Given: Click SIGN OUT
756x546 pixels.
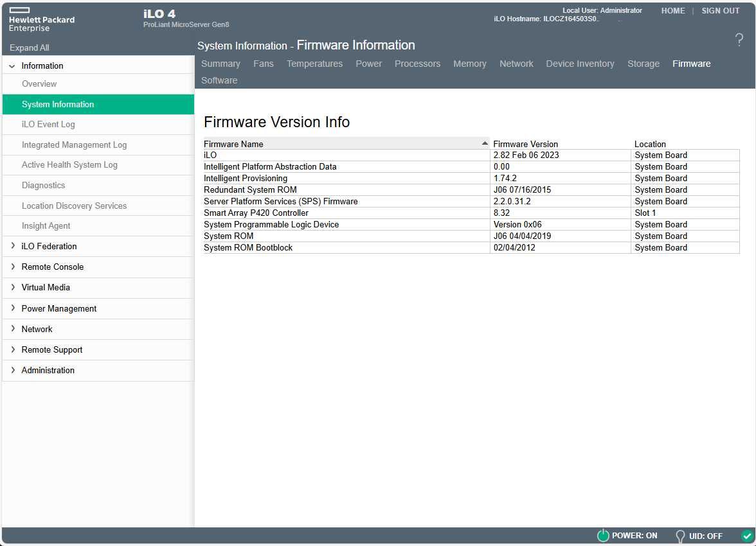Looking at the screenshot, I should coord(720,11).
